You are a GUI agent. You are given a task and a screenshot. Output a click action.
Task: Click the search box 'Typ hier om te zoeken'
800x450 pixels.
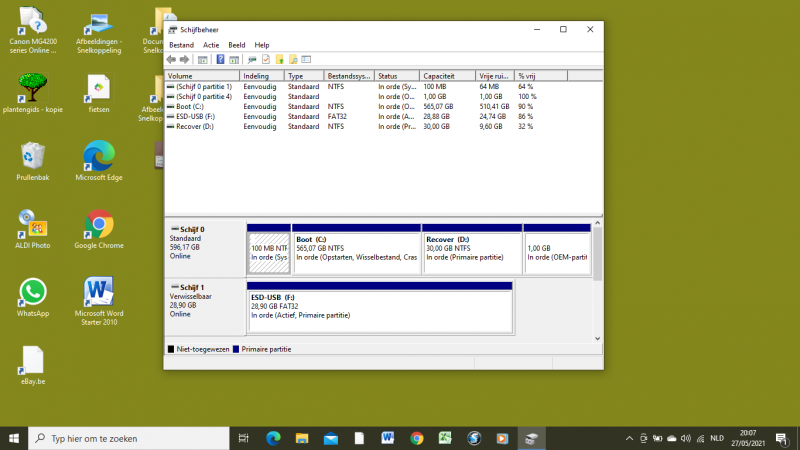pyautogui.click(x=128, y=438)
